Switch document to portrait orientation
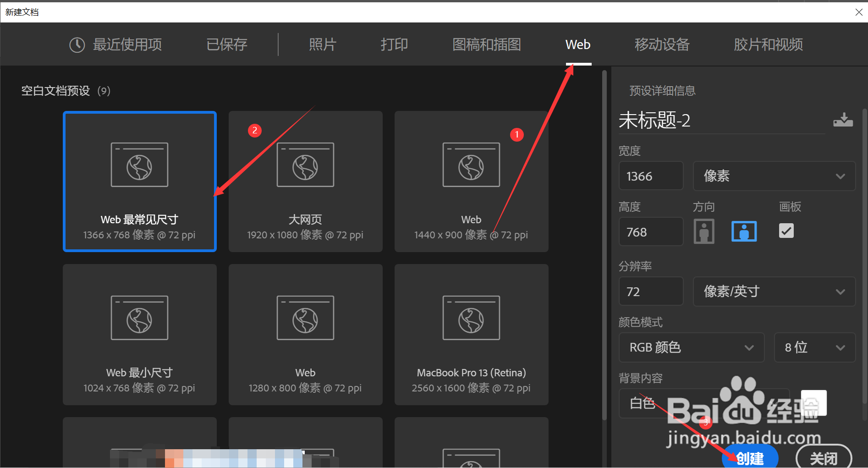This screenshot has height=468, width=868. point(704,231)
